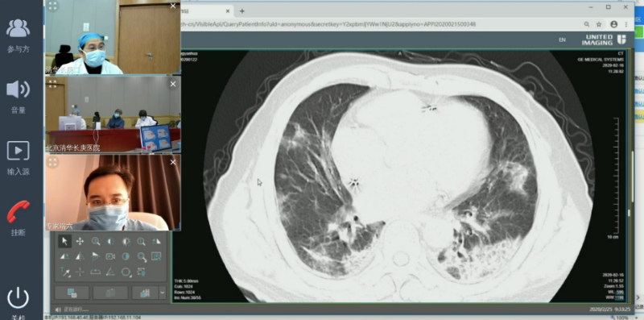Switch language using EN
644x320 pixels.
coord(562,39)
